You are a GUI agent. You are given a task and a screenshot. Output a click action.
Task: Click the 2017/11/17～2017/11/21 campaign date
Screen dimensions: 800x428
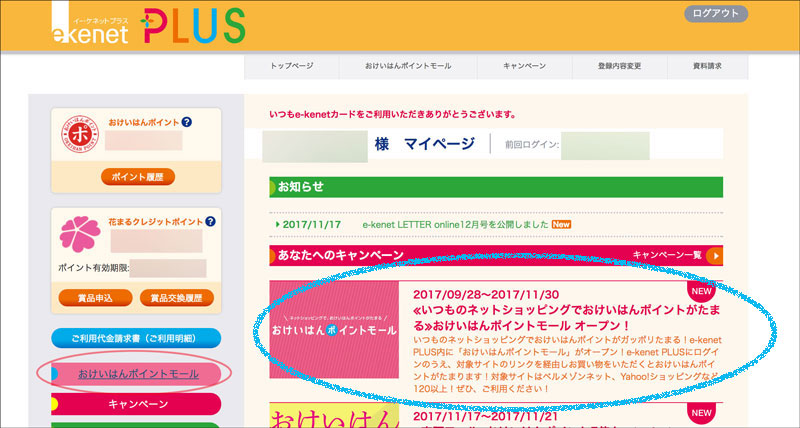[x=486, y=416]
